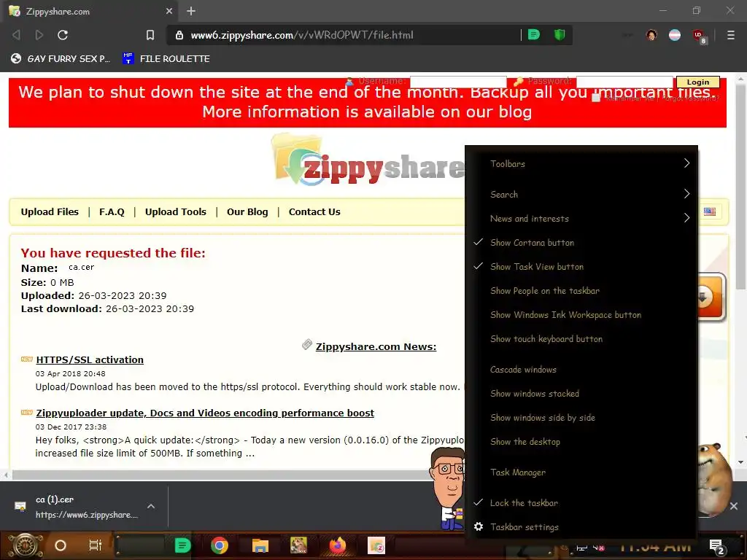Viewport: 747px width, 560px height.
Task: Click the Password input field
Action: pyautogui.click(x=624, y=82)
